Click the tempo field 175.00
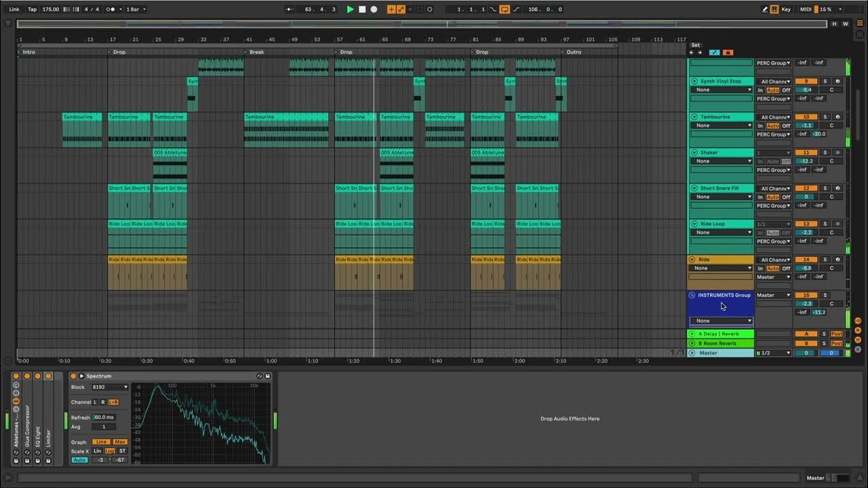 (51, 9)
